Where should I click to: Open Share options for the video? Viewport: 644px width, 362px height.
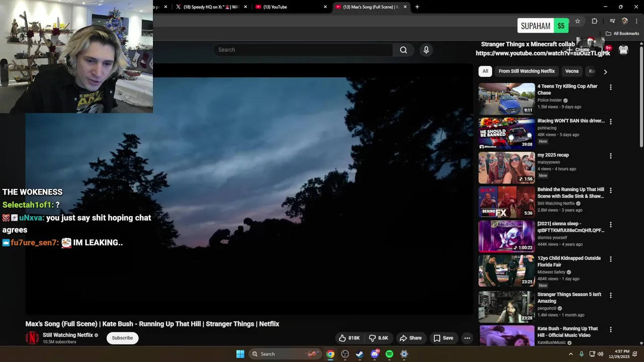(x=411, y=338)
